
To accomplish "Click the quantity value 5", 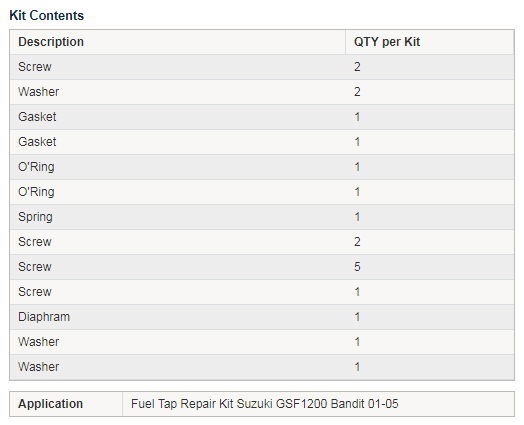I will tap(357, 267).
